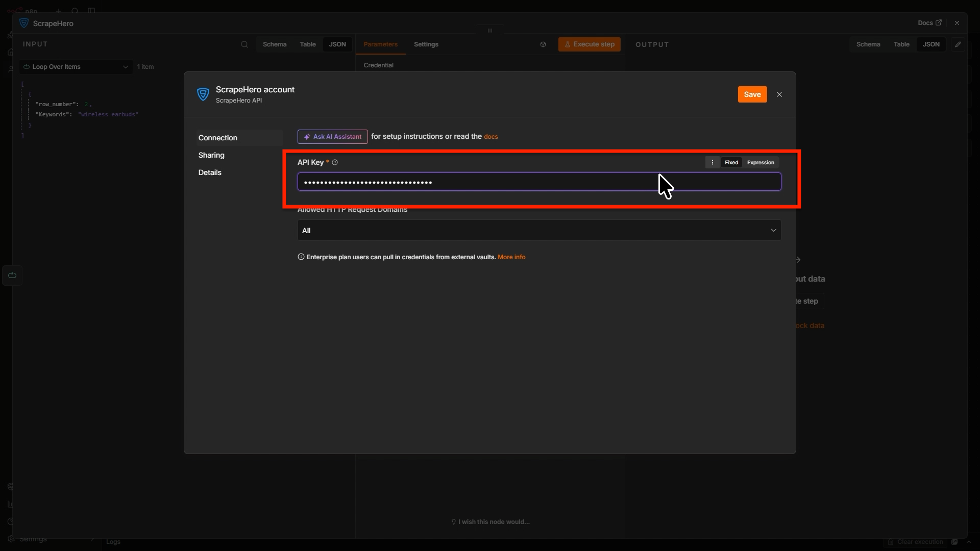The image size is (980, 551).
Task: Close the ScrapeHero node panel
Action: coord(957,23)
